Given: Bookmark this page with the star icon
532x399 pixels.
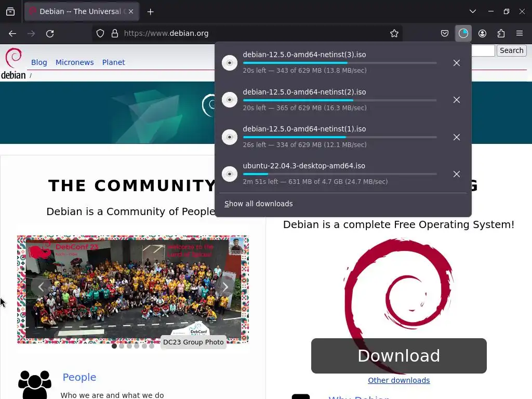Looking at the screenshot, I should point(394,33).
